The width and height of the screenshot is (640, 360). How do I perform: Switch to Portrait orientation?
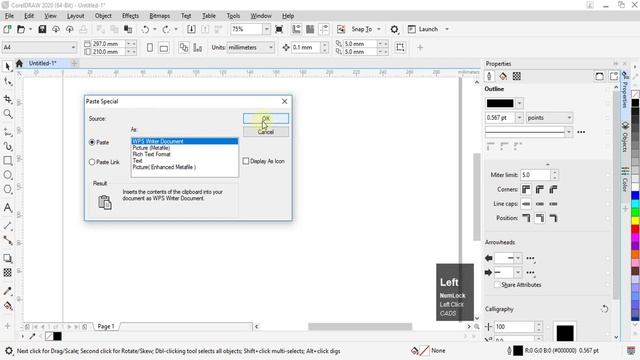[150, 48]
